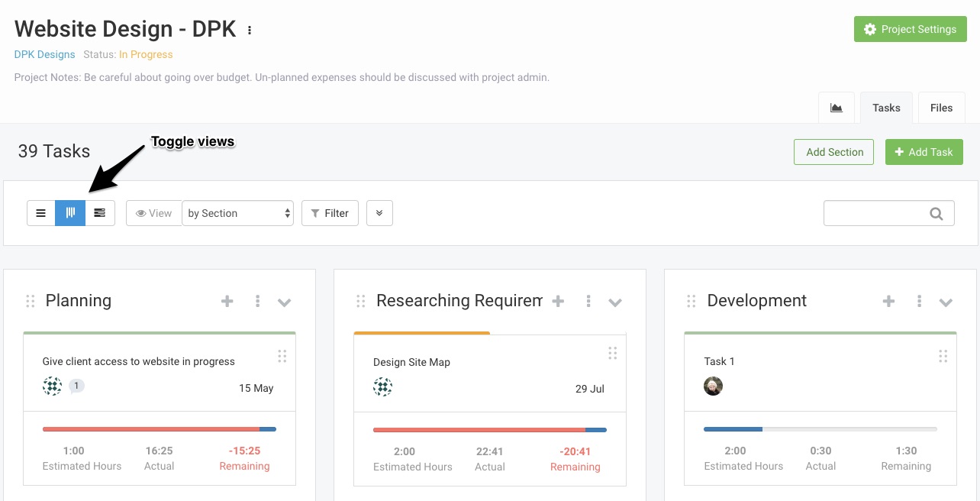Select the Tasks tab
This screenshot has height=501, width=980.
coord(886,108)
